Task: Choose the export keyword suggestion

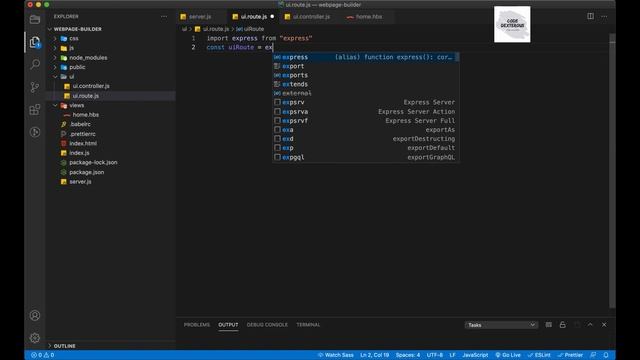Action: [x=366, y=66]
